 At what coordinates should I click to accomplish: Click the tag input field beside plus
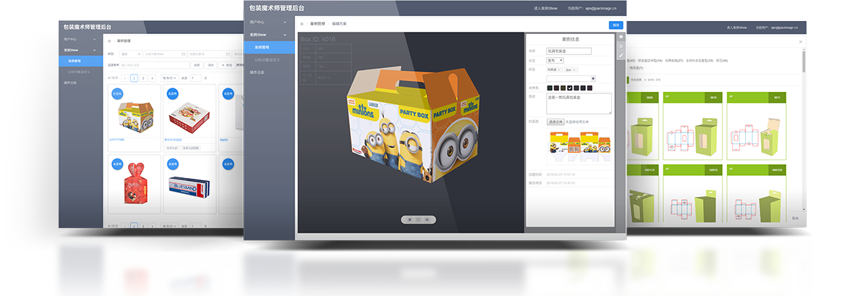[569, 78]
